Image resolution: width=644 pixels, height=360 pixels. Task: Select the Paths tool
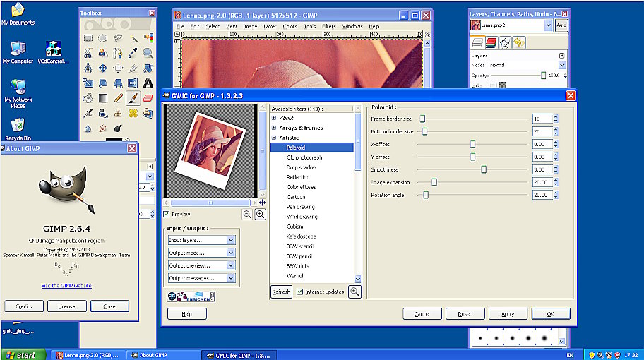[118, 53]
